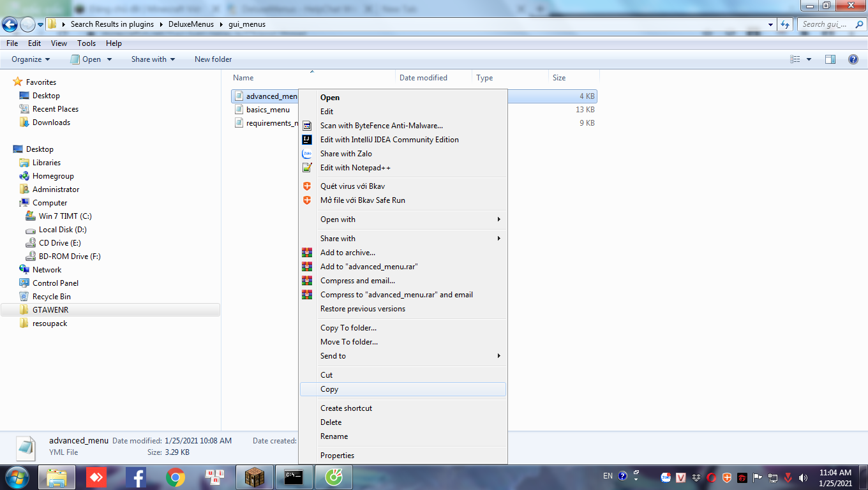Open the toolbar Share with dropdown
This screenshot has height=490, width=868.
[153, 59]
